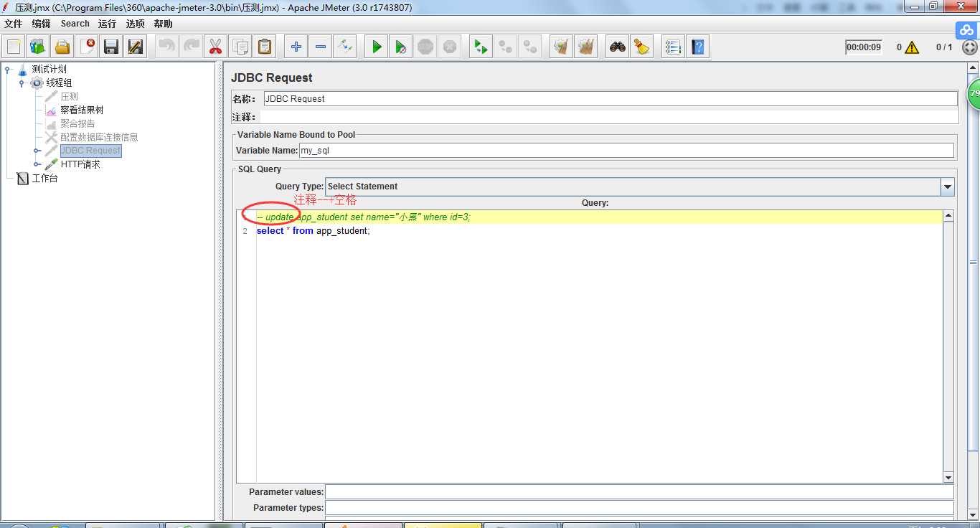Screen dimensions: 980x528
Task: Select the disabled 压测 tree item
Action: click(x=69, y=96)
